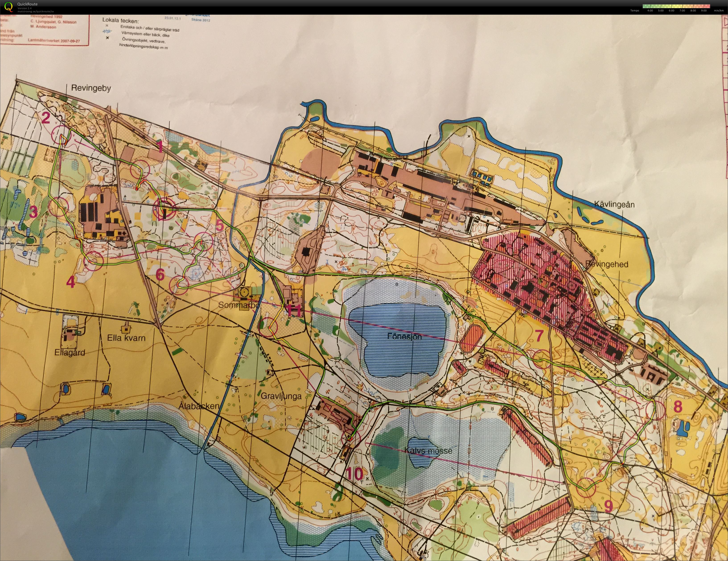Click the blue Värnsystem legend symbol
Viewport: 728px width, 561px height.
(107, 31)
